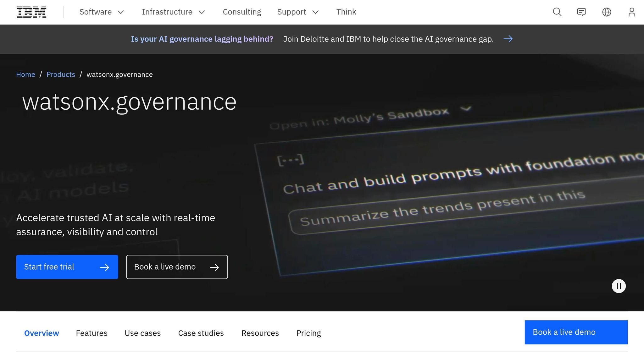The height and width of the screenshot is (362, 644).
Task: Switch to the Use cases tab
Action: click(142, 333)
